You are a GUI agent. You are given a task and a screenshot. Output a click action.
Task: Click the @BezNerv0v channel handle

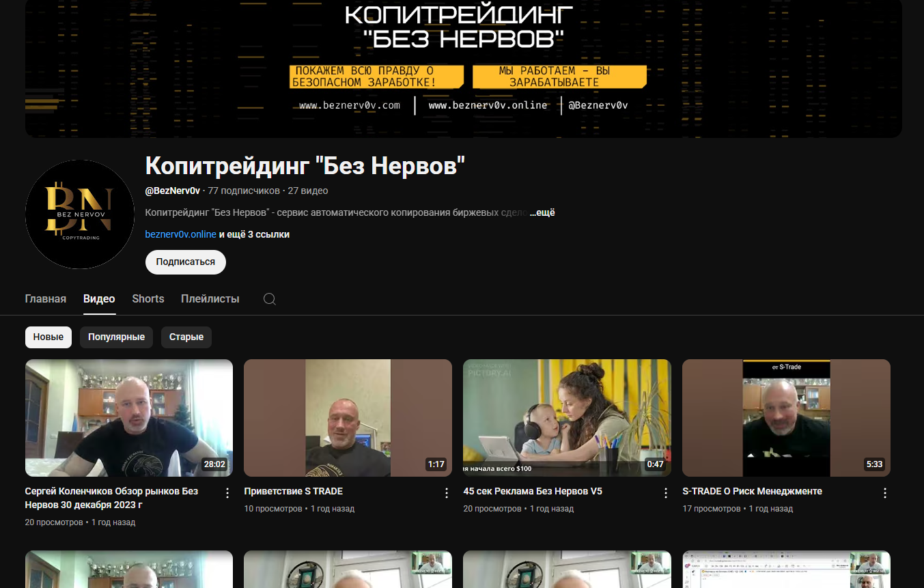[173, 191]
